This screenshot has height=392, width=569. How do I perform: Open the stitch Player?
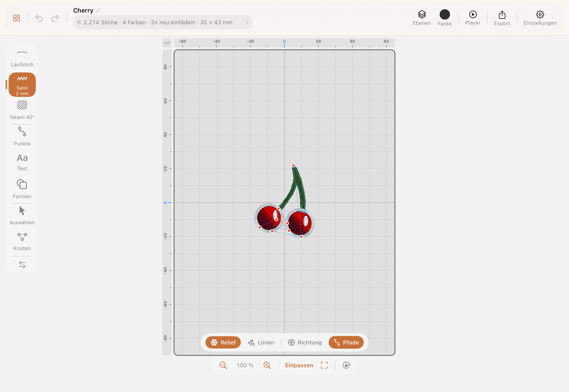point(473,18)
